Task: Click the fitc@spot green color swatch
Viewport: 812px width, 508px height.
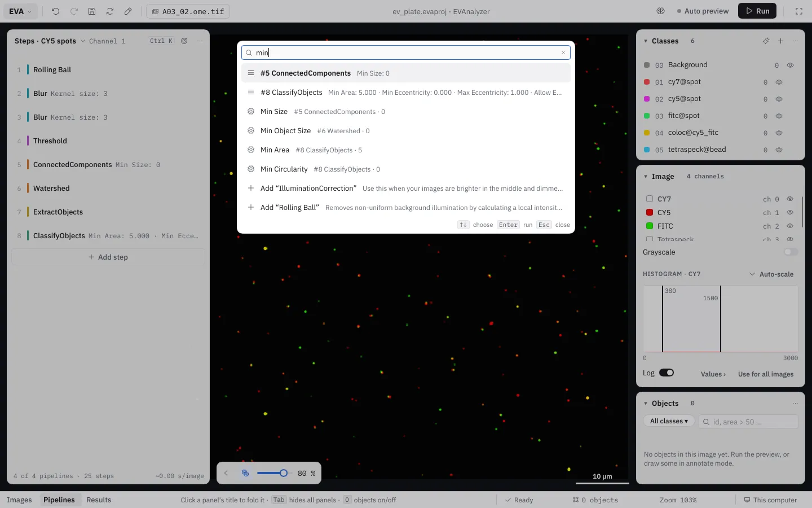Action: tap(647, 116)
